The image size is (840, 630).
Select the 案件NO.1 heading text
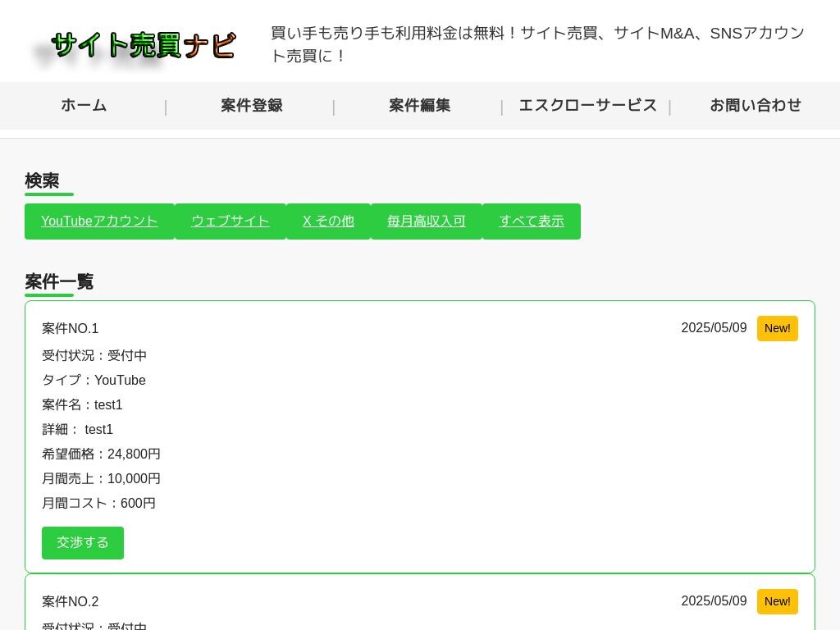(x=71, y=328)
